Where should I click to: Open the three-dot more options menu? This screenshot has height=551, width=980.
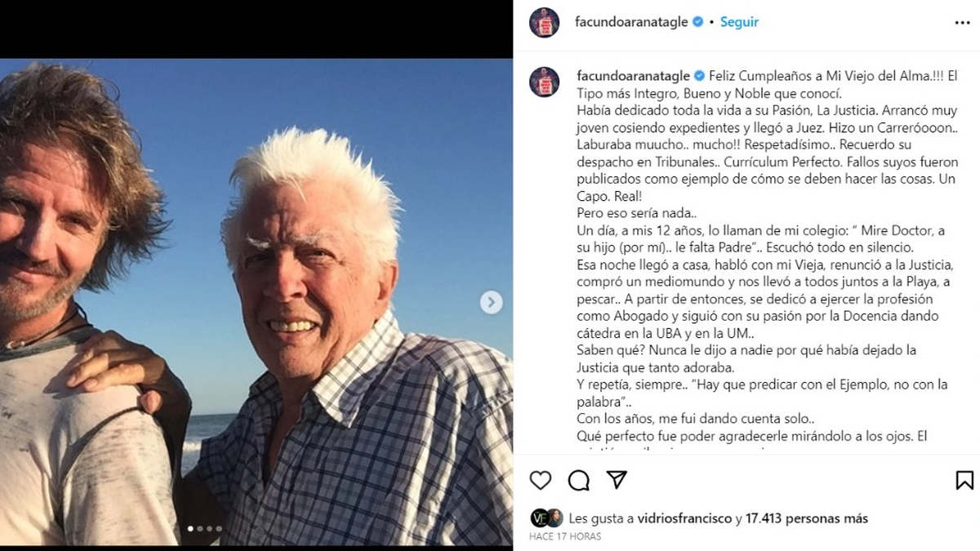[962, 23]
